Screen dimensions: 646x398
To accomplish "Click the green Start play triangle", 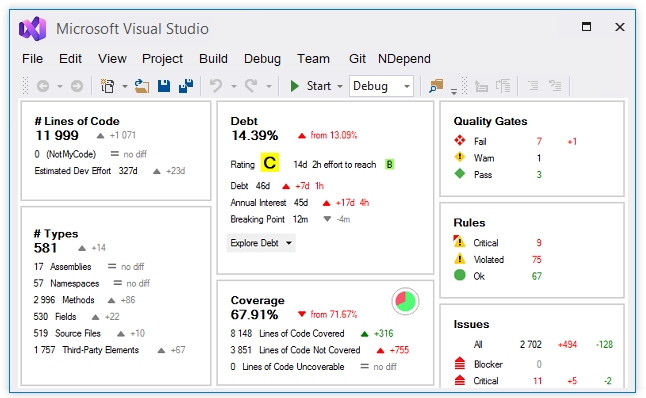I will pos(294,86).
